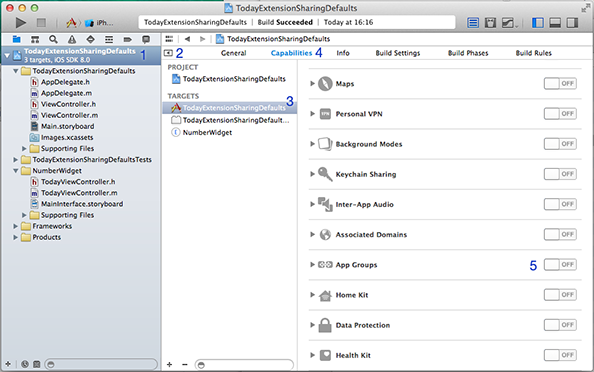Screen dimensions: 594x372
Task: Hide the project and targets list
Action: [x=168, y=53]
